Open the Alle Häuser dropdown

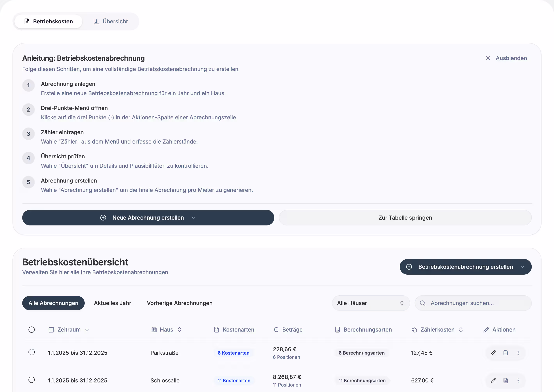click(371, 303)
